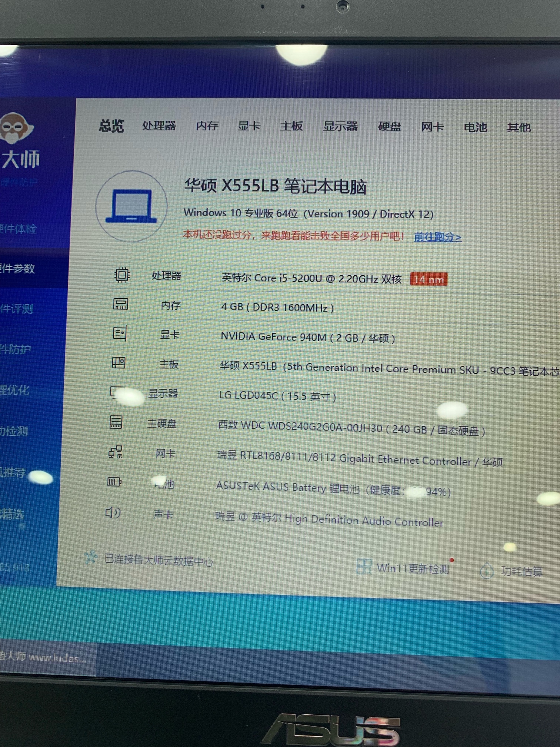The image size is (560, 747).
Task: Switch to the 处理器 tab
Action: (x=159, y=126)
